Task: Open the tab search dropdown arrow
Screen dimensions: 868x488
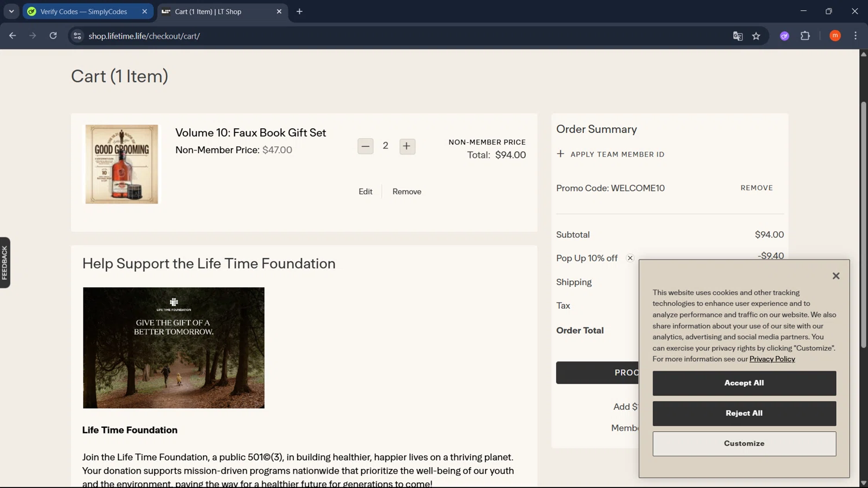Action: point(11,12)
